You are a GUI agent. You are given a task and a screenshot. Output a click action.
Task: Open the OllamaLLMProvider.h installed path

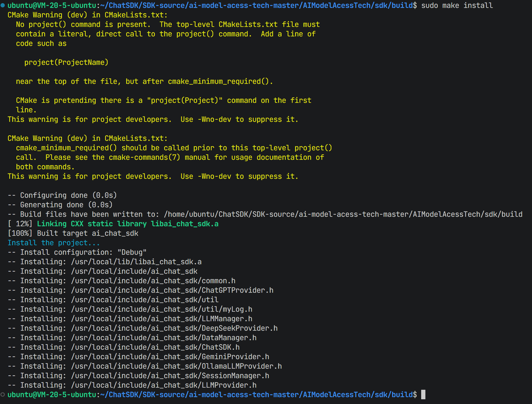click(x=176, y=366)
